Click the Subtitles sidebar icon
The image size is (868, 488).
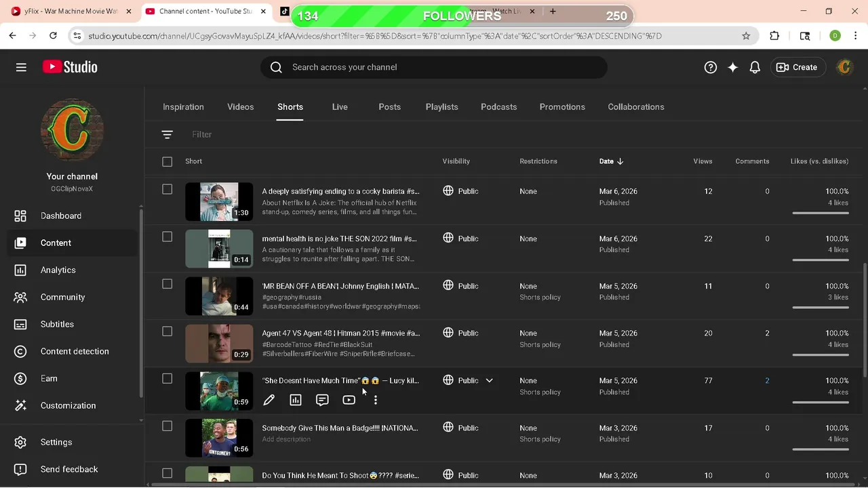[20, 324]
